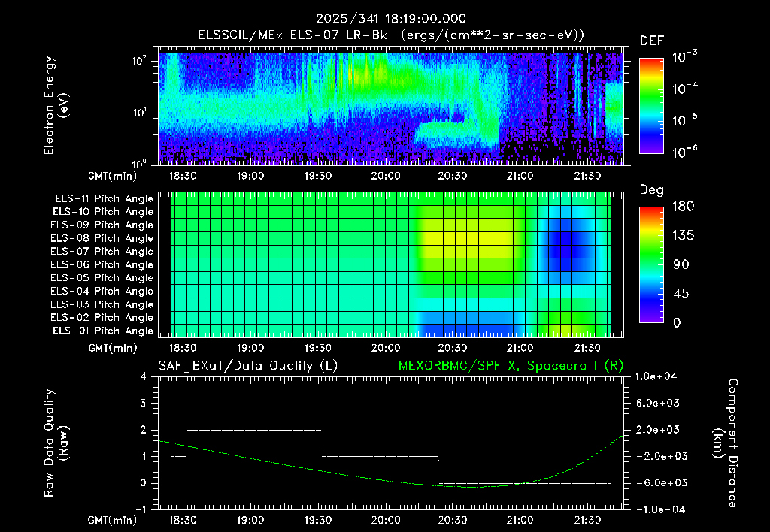Screen dimensions: 770x532
Task: Click the 19:00 tick label under the pitch angle panel
Action: (250, 348)
